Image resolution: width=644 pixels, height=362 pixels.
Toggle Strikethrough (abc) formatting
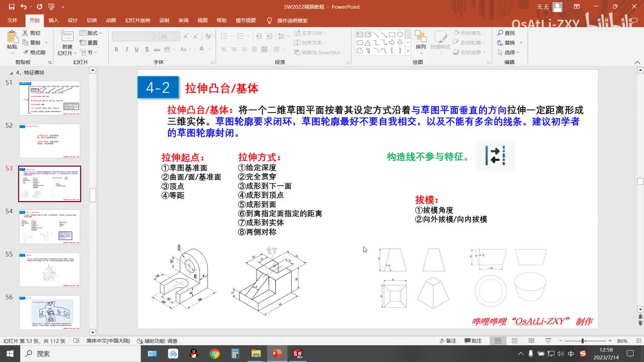coord(156,49)
